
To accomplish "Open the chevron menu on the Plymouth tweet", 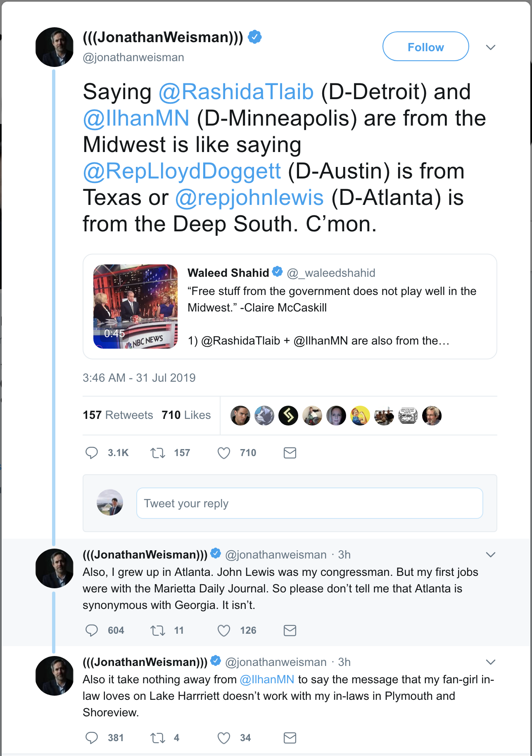I will click(x=491, y=662).
